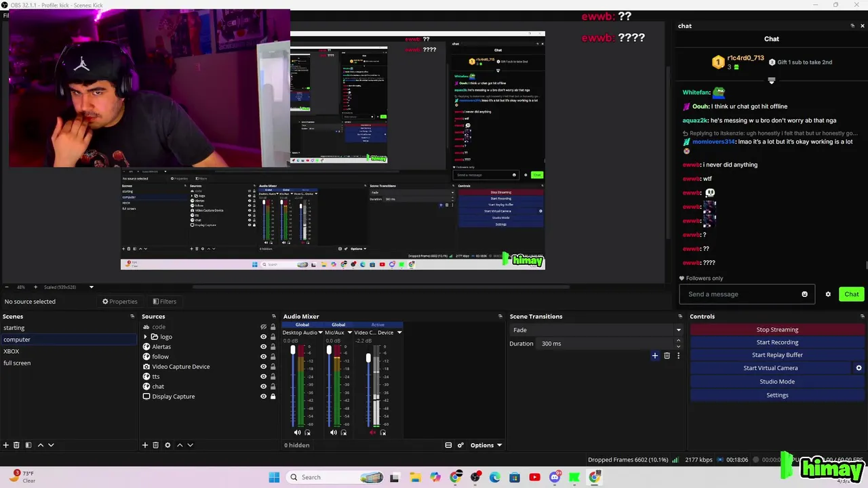Select the XBOX scene
This screenshot has width=868, height=488.
(x=68, y=351)
